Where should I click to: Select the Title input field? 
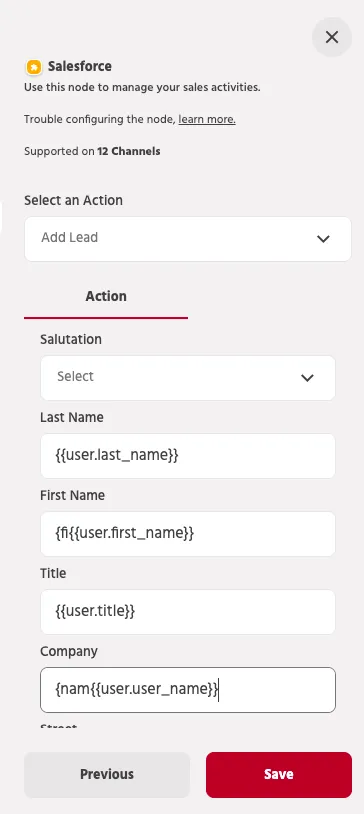[x=188, y=612]
